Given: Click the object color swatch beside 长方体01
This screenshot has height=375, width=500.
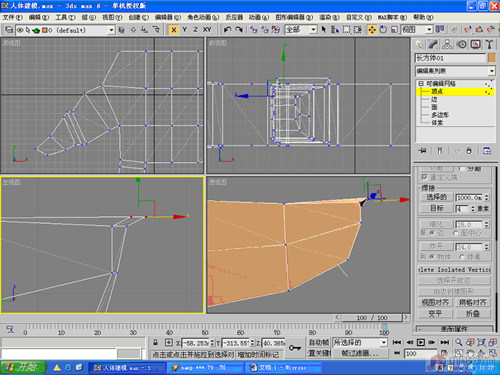Looking at the screenshot, I should click(492, 58).
